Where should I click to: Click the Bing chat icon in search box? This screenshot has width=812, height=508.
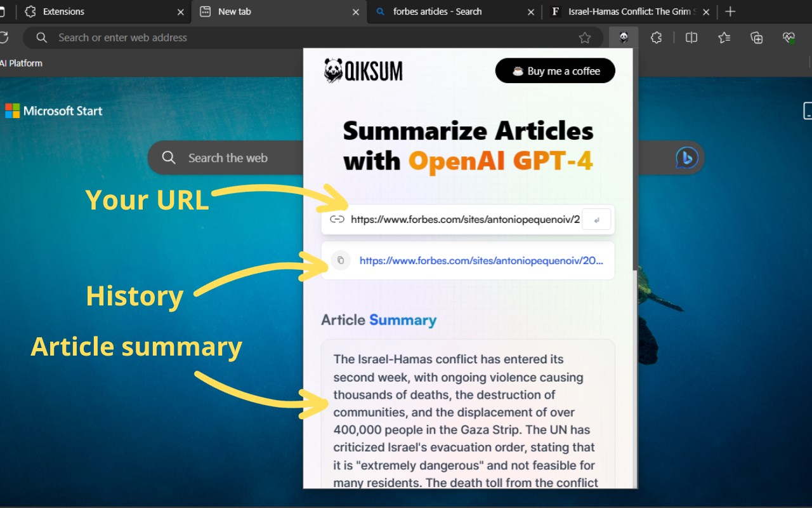686,157
